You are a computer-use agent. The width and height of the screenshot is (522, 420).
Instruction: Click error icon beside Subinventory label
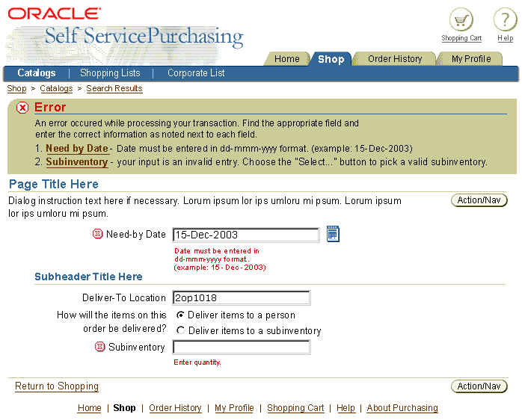click(99, 347)
